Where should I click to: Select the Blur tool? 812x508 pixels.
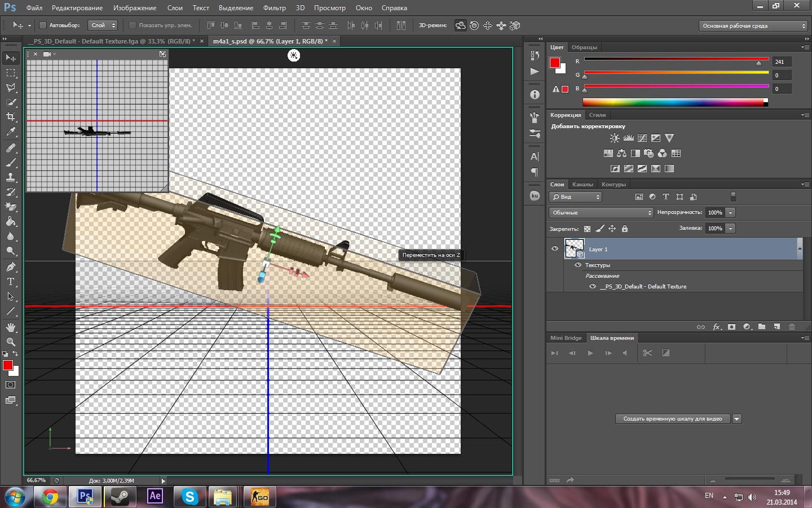tap(11, 236)
